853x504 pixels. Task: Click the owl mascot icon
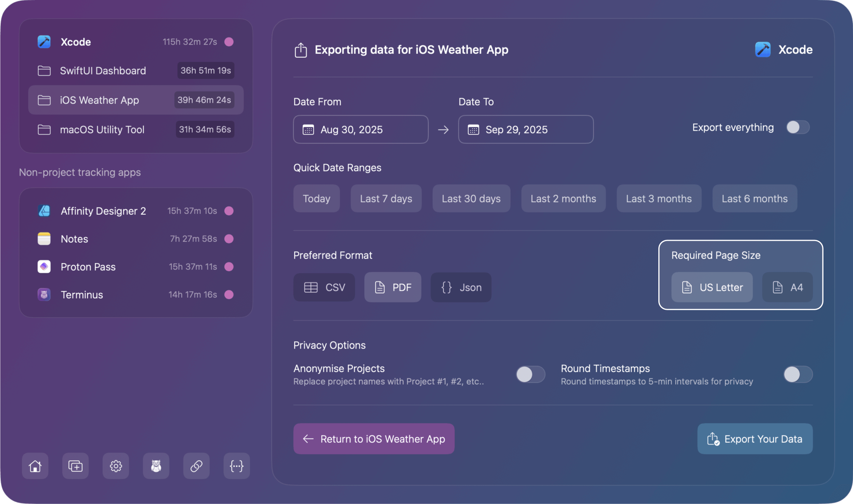point(156,466)
